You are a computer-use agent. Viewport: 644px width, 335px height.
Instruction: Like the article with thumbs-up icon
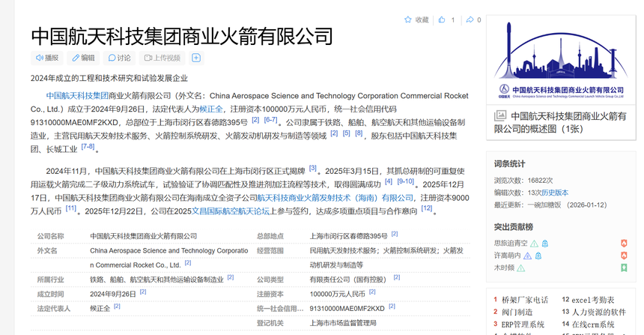(x=442, y=19)
